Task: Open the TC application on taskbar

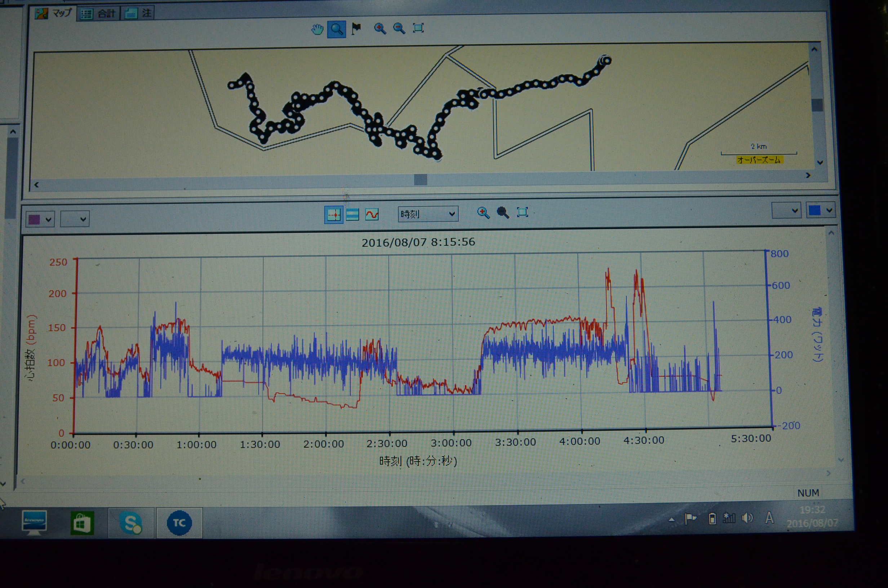Action: tap(179, 523)
